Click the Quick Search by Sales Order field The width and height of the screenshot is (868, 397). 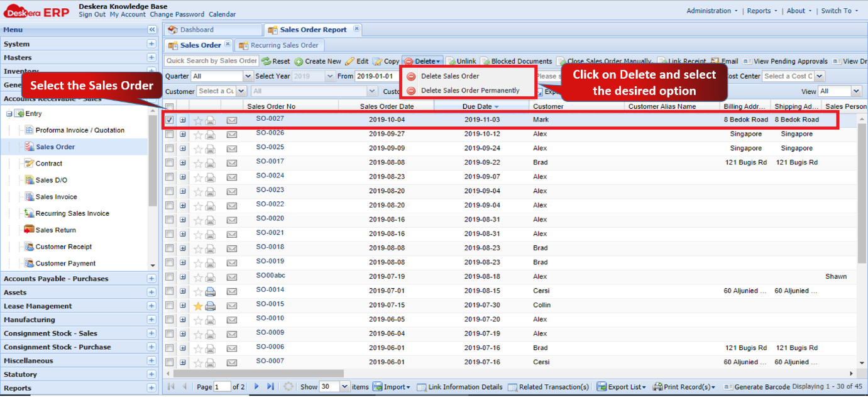(x=212, y=61)
